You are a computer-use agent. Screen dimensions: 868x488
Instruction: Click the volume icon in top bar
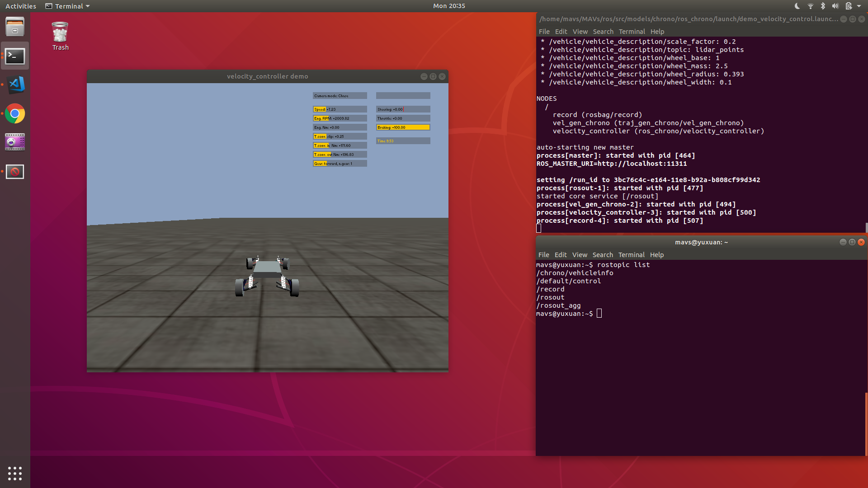click(x=835, y=6)
